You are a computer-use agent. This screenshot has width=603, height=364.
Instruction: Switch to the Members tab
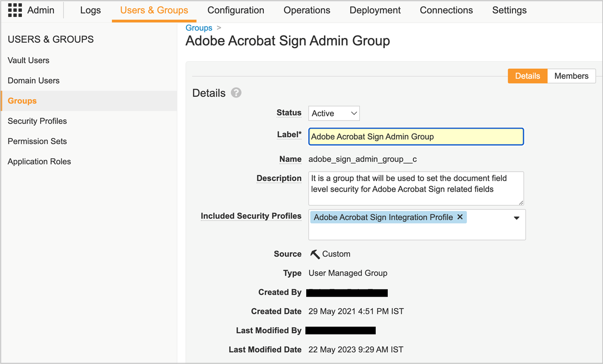[x=571, y=76]
